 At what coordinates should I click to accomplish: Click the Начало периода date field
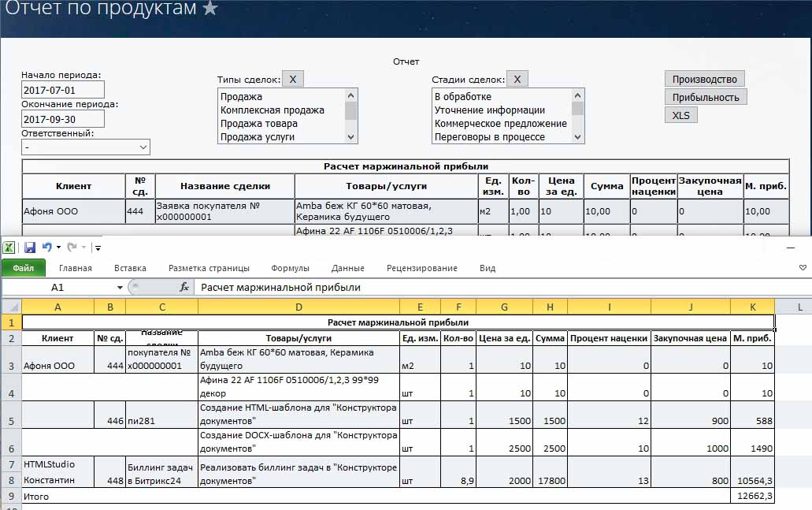(x=63, y=89)
